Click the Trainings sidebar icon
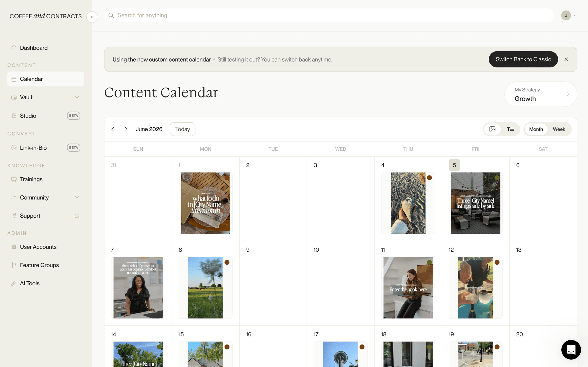 (14, 179)
